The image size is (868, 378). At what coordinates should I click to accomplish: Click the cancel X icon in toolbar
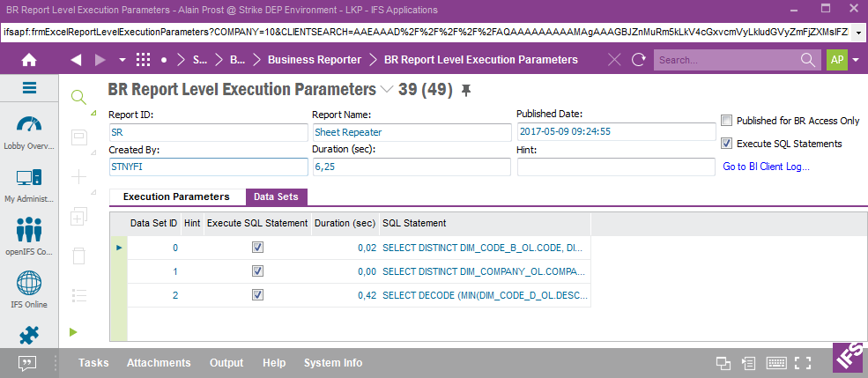(x=614, y=60)
